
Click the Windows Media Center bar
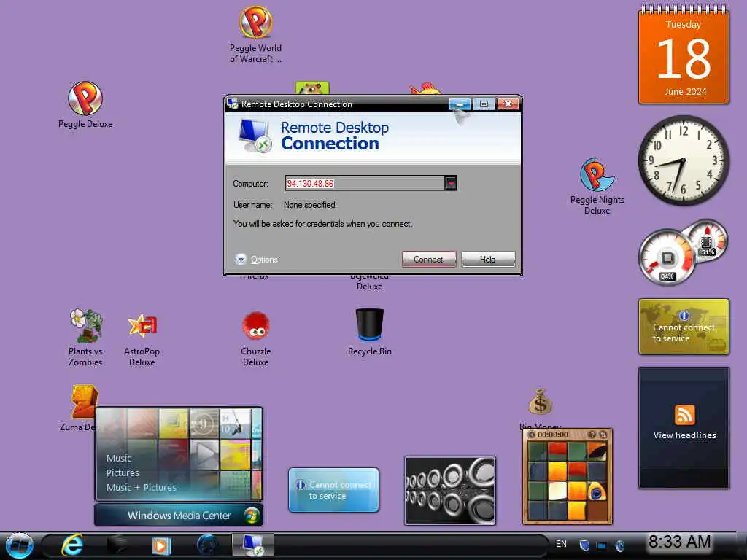point(179,516)
